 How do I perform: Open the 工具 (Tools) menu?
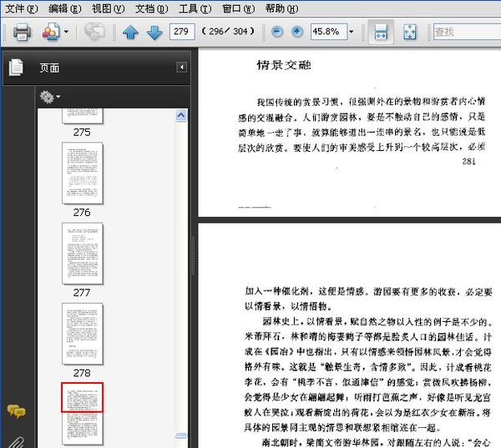(x=195, y=9)
